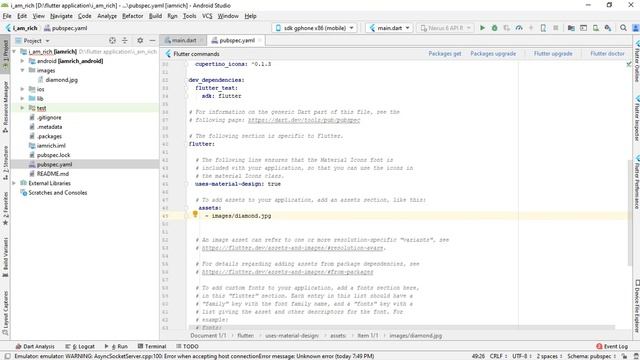Click the Flutter logo on Flutter commands bar

168,53
